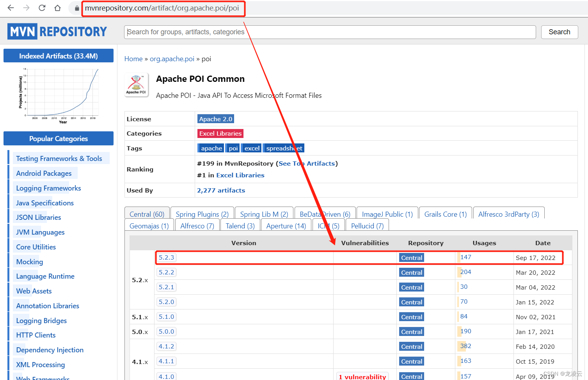Open version 4.1.2
Image resolution: width=588 pixels, height=380 pixels.
pyautogui.click(x=166, y=346)
